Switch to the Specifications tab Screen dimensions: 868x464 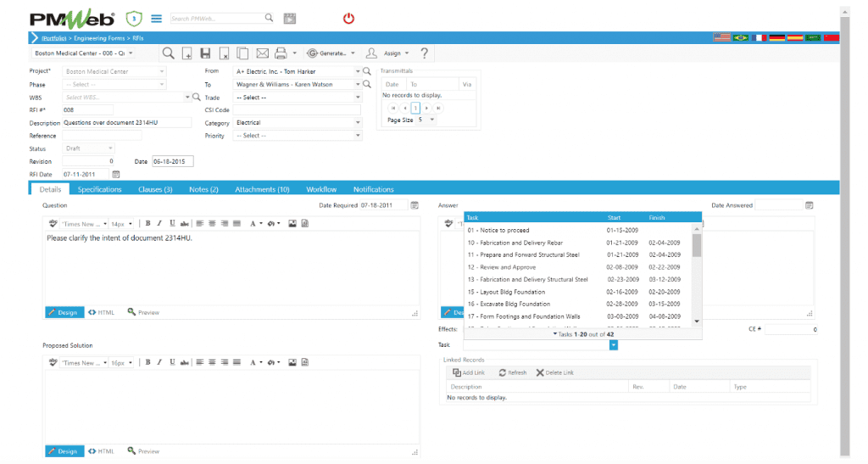click(x=100, y=189)
